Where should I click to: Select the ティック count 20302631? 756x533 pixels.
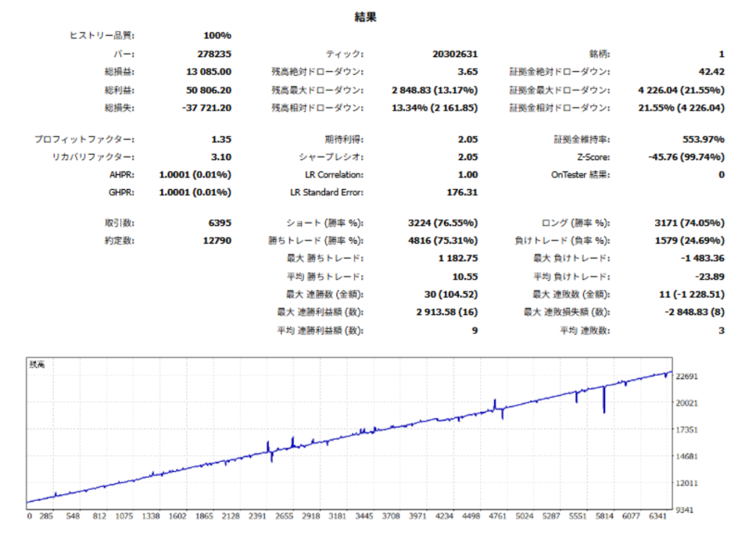[454, 55]
